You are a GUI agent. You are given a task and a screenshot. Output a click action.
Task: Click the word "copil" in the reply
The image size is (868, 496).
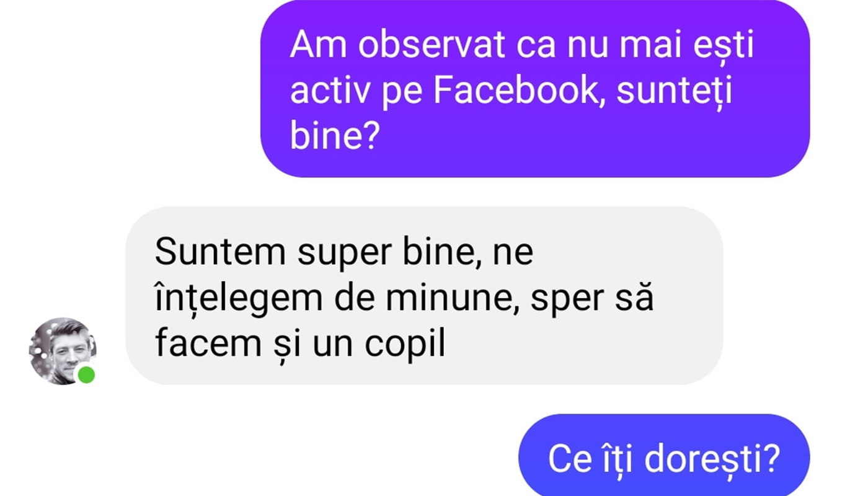click(405, 345)
